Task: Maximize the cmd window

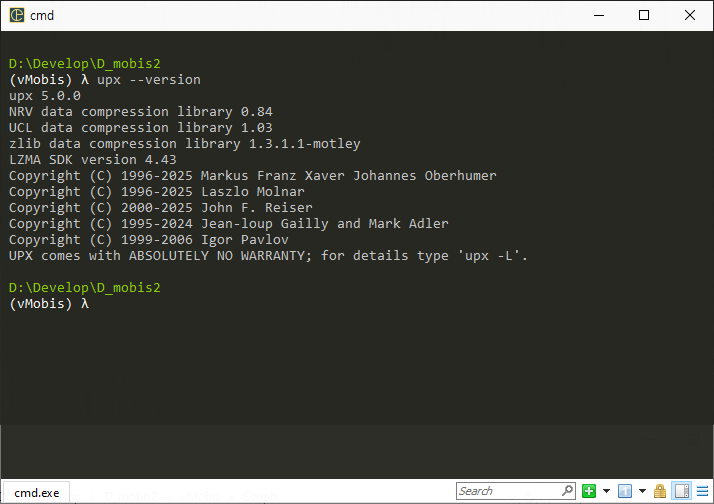Action: pos(643,15)
